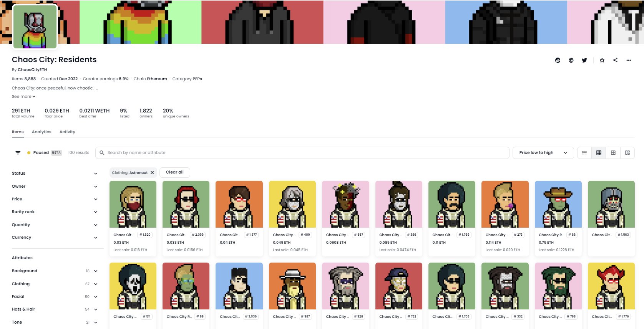Open NFT #2,099 with red headphones

coord(186,204)
